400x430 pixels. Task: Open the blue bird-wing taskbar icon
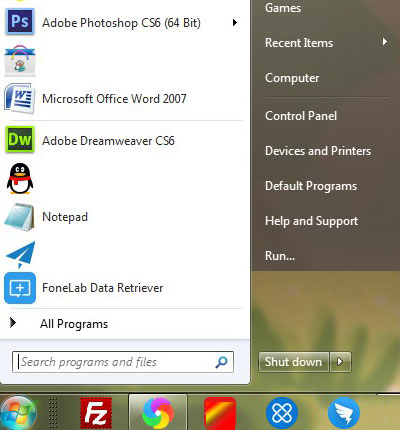coord(344,413)
